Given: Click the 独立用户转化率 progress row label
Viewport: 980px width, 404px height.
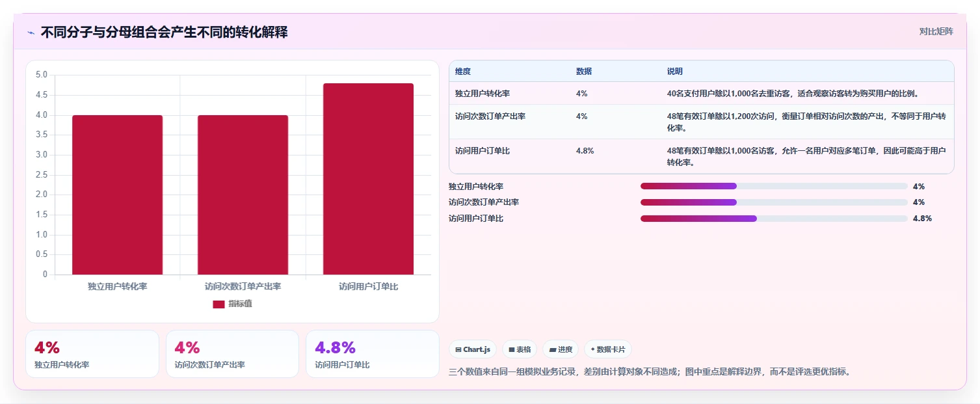Looking at the screenshot, I should pos(476,187).
